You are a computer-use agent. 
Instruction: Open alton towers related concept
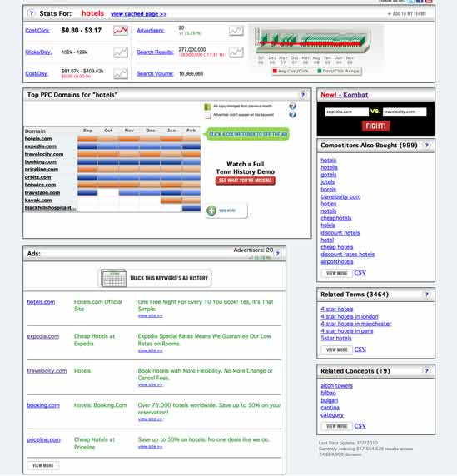(337, 385)
